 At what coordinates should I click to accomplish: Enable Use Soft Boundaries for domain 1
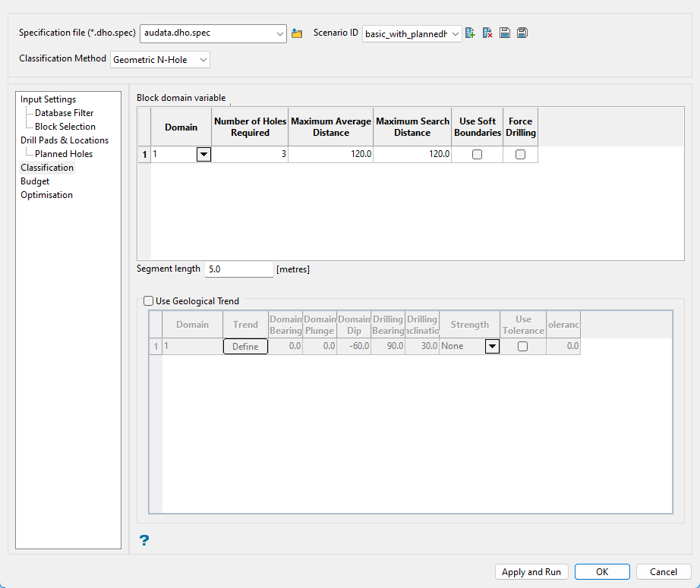(477, 155)
